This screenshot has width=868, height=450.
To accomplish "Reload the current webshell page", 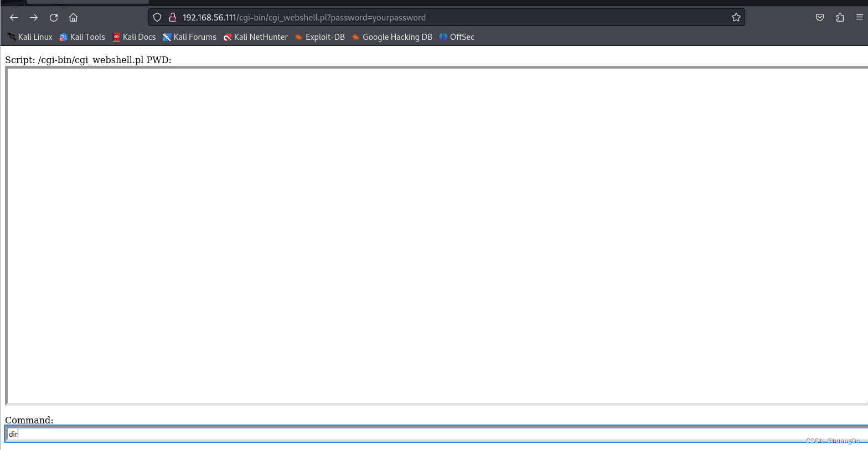I will [54, 18].
